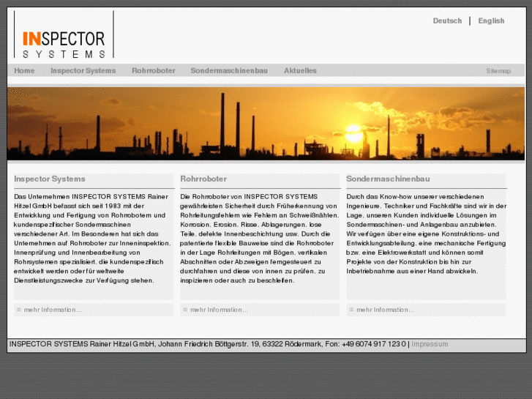Viewport: 532px width, 399px height.
Task: Click the Inspector Systems logo
Action: pos(64,34)
